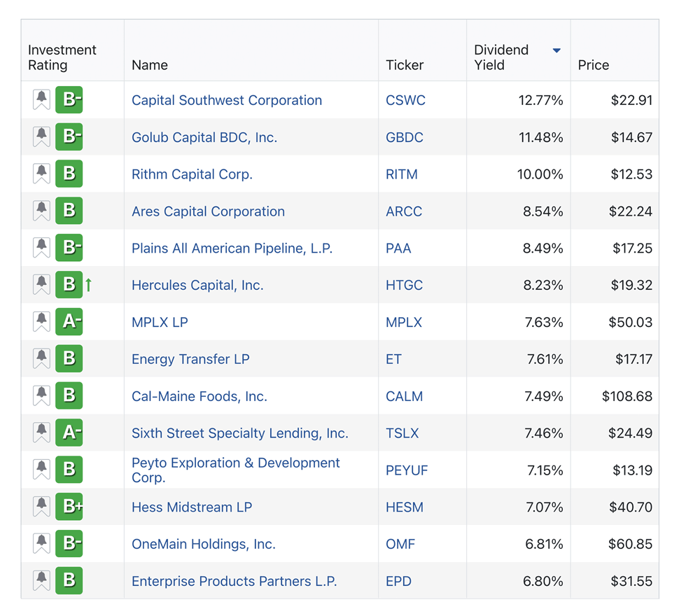This screenshot has width=679, height=616.
Task: Click the A- rating badge for Sixth Street
Action: 69,433
